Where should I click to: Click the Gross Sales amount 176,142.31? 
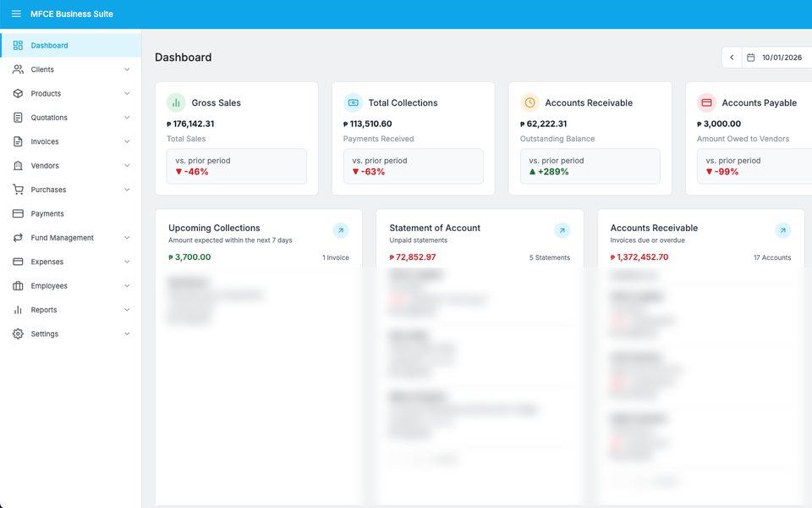click(190, 124)
